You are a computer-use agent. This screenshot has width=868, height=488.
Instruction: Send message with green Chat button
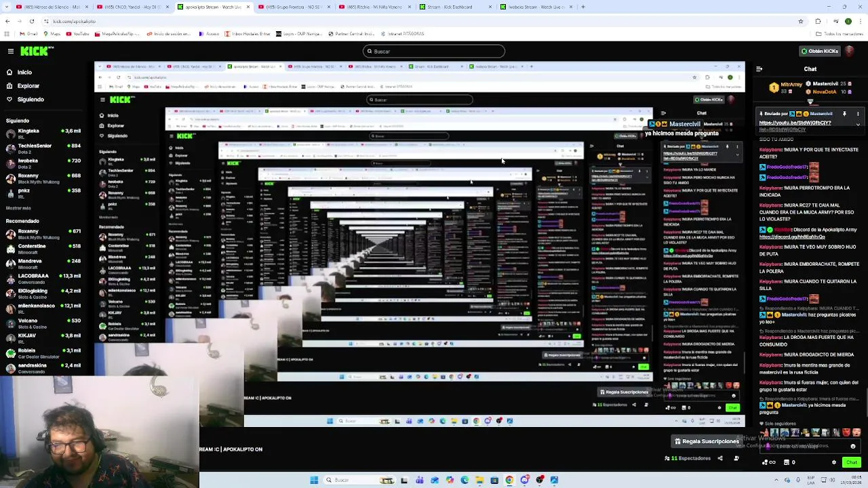[852, 463]
